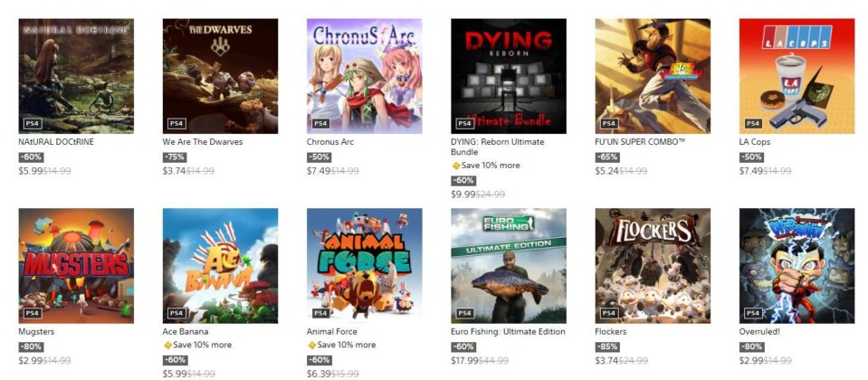Screen dimensions: 868x380
Task: Open We Are The Dwarves cover art
Action: (220, 76)
